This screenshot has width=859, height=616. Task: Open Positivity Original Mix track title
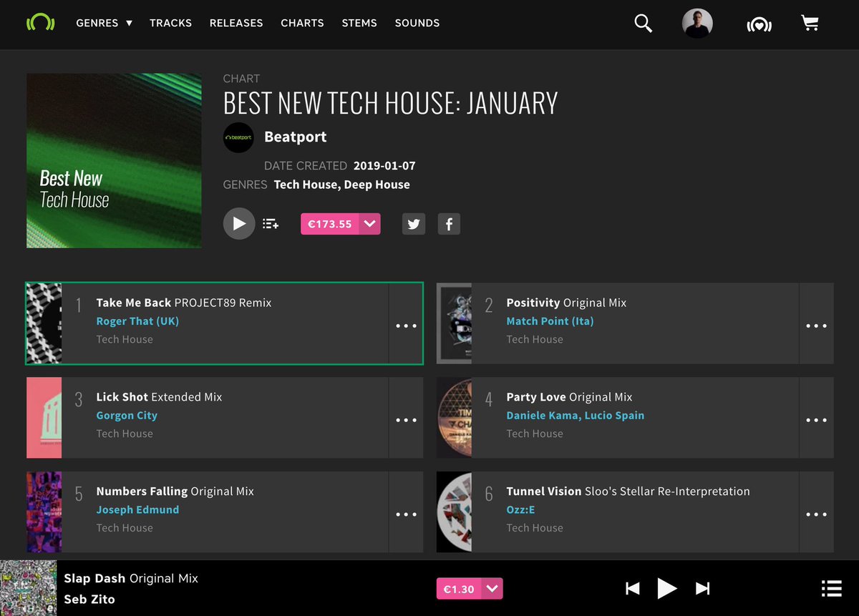(566, 303)
